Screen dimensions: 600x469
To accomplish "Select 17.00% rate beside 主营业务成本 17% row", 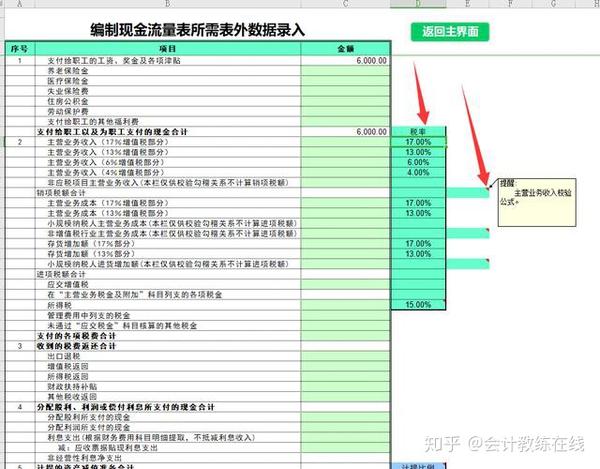I will click(x=418, y=203).
